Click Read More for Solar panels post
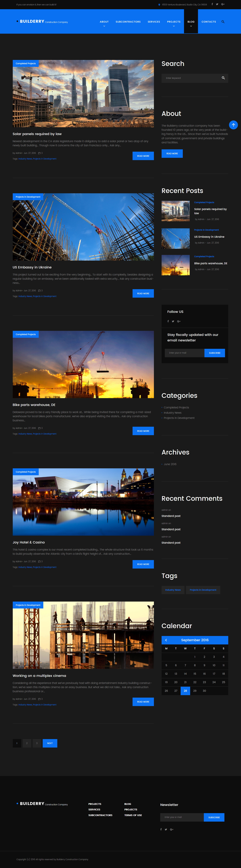The image size is (241, 868). pos(143,156)
